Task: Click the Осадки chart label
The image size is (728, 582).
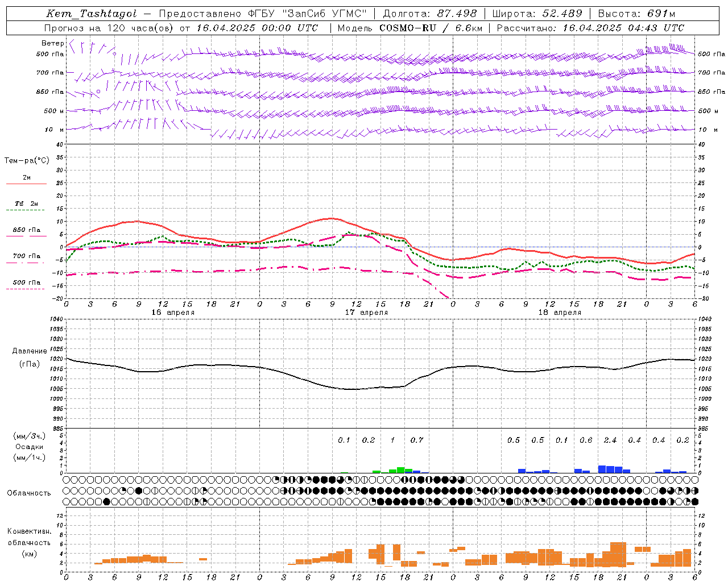Action: coord(29,447)
